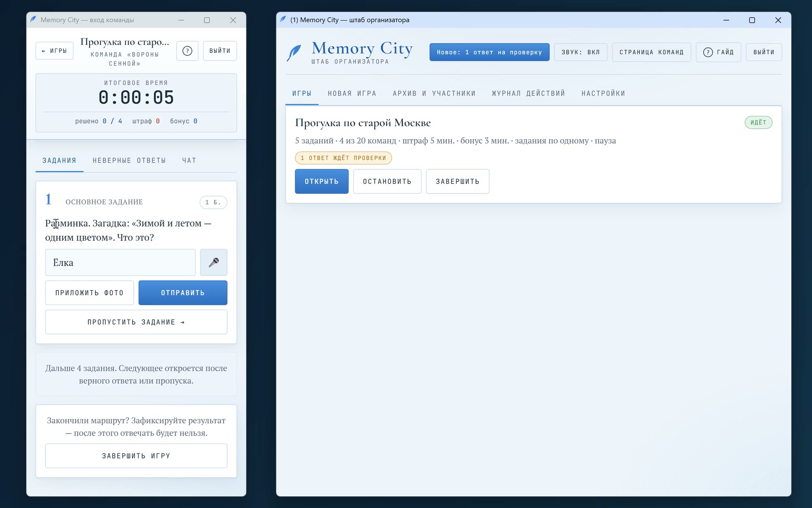Click ВЫЙТИ in organizer window header
Image resolution: width=812 pixels, height=508 pixels.
coord(764,52)
